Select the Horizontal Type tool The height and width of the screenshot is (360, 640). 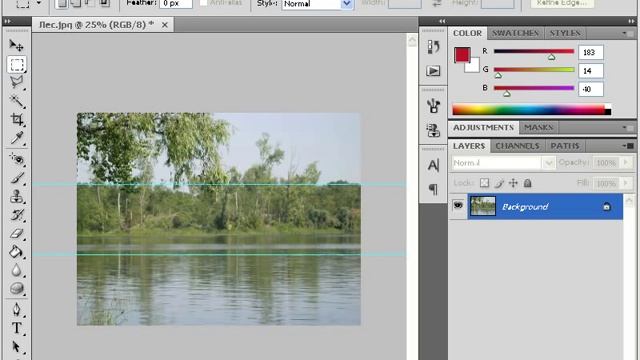tap(17, 328)
